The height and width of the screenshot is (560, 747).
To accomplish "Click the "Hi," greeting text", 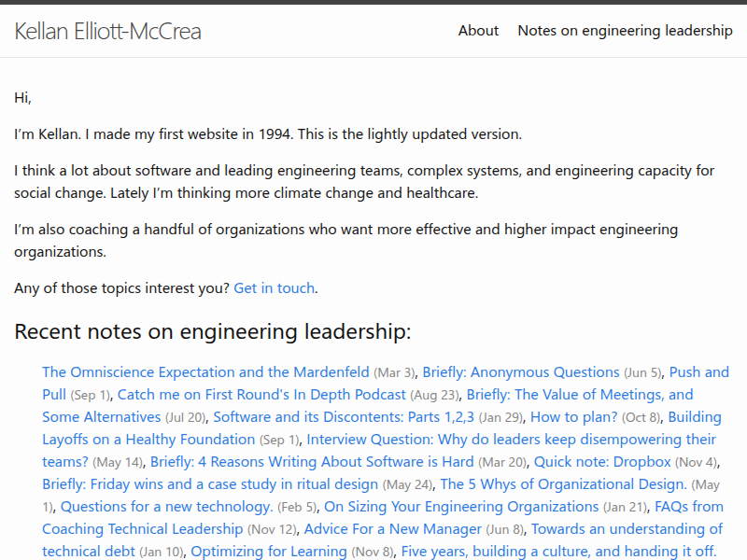I will click(x=22, y=98).
